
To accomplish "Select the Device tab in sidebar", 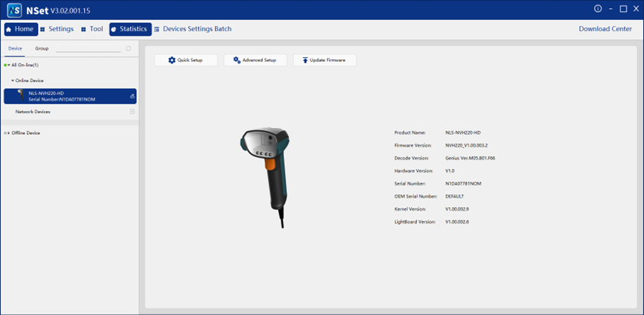I will coord(15,48).
